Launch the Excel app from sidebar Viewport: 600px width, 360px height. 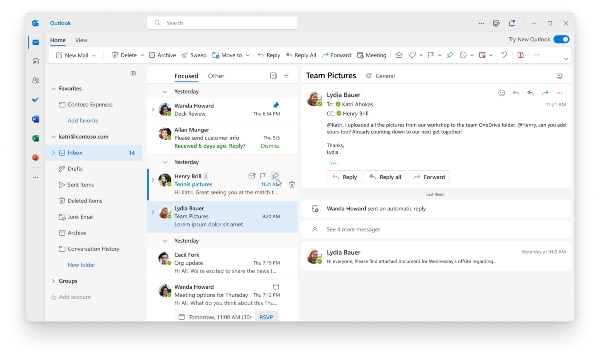[x=36, y=138]
